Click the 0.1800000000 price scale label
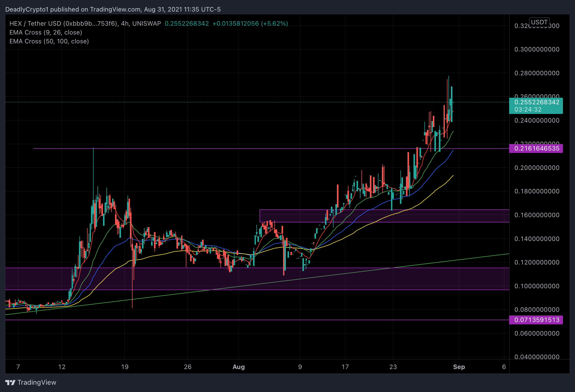The height and width of the screenshot is (392, 575). 537,191
